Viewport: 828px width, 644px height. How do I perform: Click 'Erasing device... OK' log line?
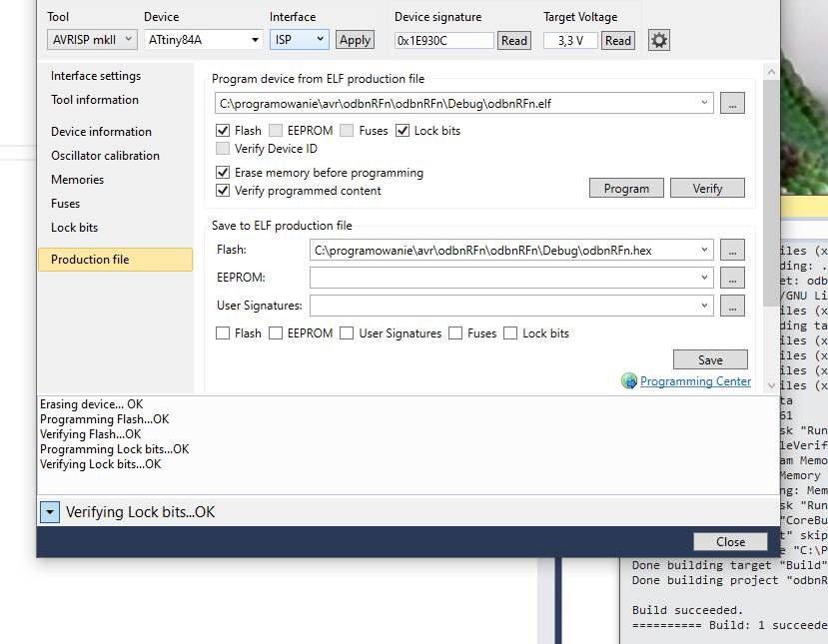pos(91,404)
